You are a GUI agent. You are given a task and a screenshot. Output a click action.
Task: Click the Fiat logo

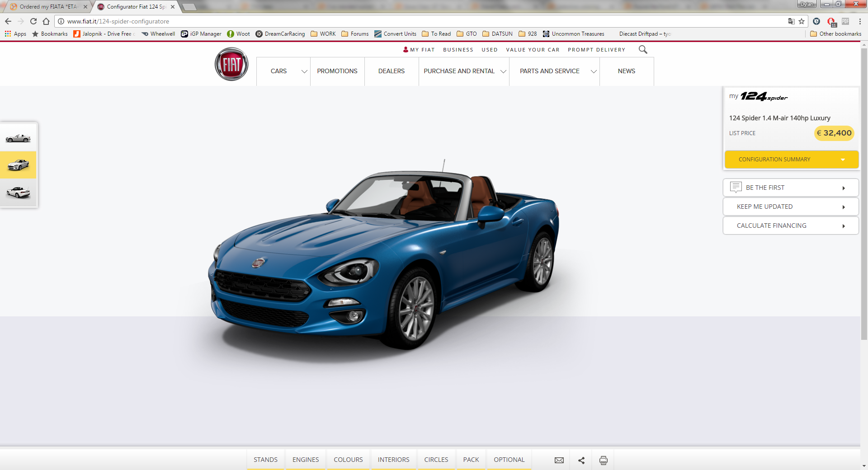coord(231,64)
